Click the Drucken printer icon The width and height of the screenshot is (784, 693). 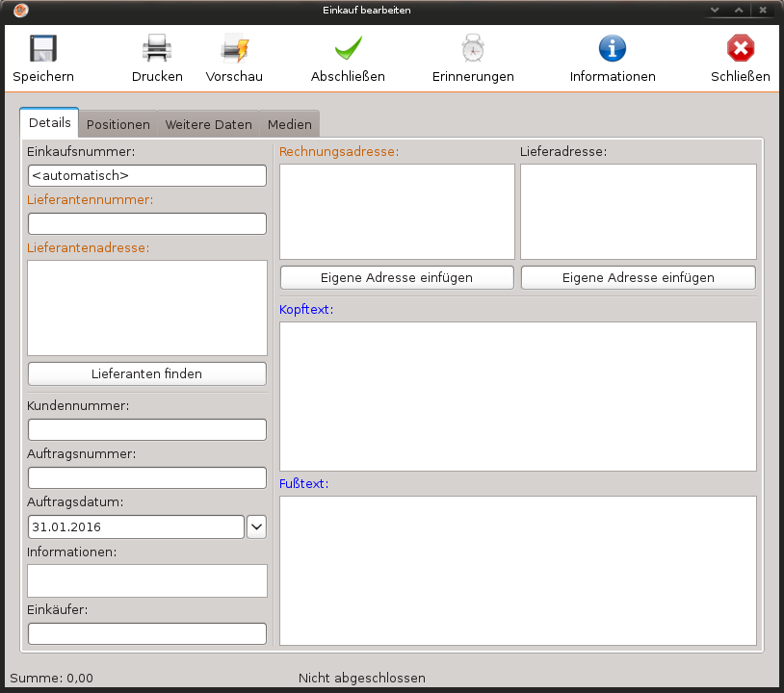[157, 49]
